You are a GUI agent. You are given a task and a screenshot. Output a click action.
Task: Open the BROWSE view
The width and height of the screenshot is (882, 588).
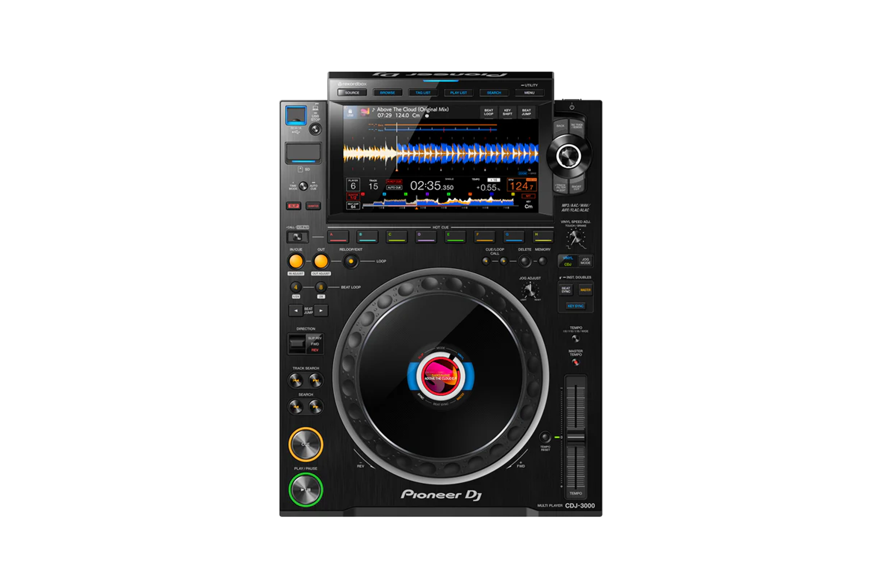click(x=387, y=93)
